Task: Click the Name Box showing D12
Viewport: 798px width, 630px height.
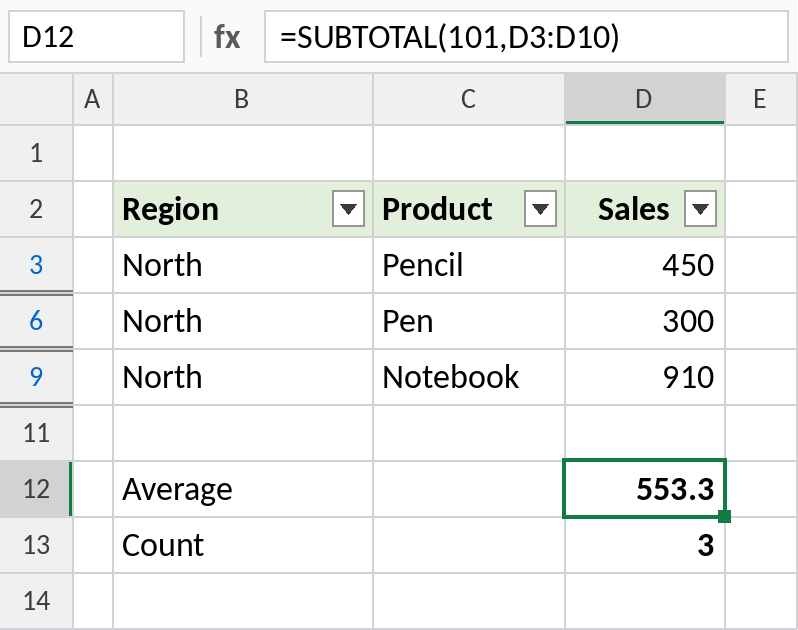Action: [x=96, y=37]
